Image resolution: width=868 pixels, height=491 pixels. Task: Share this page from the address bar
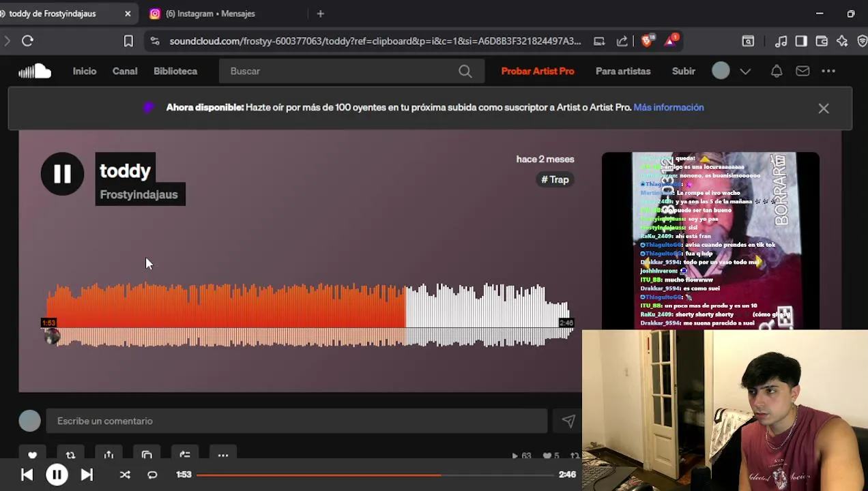click(x=622, y=41)
